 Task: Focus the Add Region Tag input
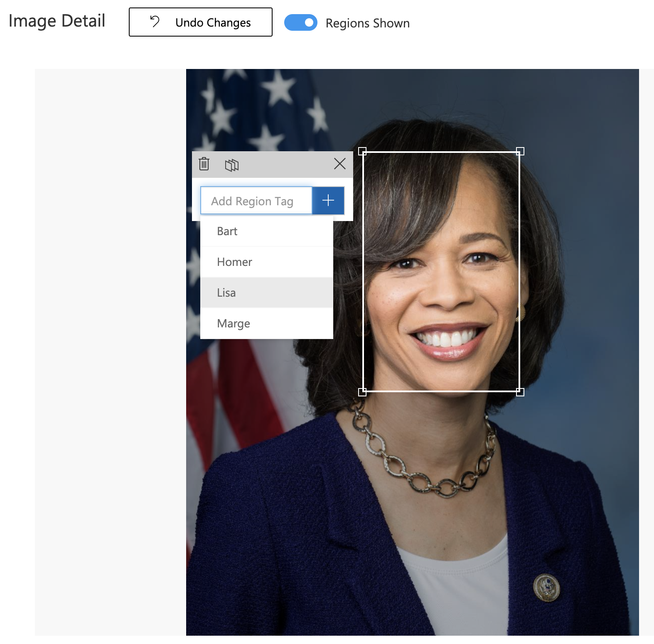coord(256,201)
